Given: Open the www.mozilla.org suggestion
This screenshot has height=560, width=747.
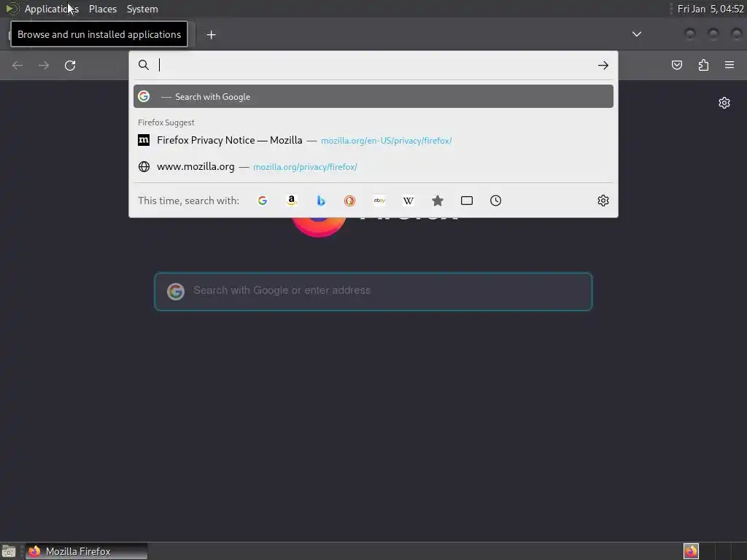Looking at the screenshot, I should pos(373,167).
